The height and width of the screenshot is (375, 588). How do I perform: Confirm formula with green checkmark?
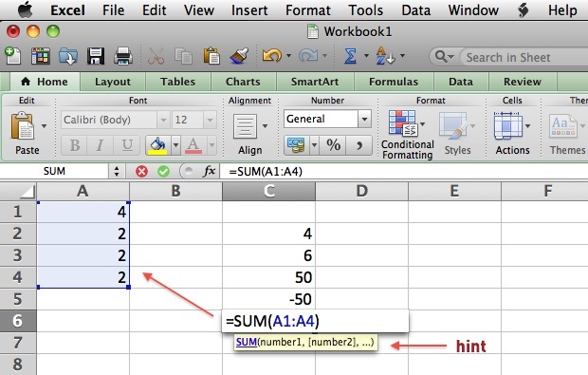163,172
